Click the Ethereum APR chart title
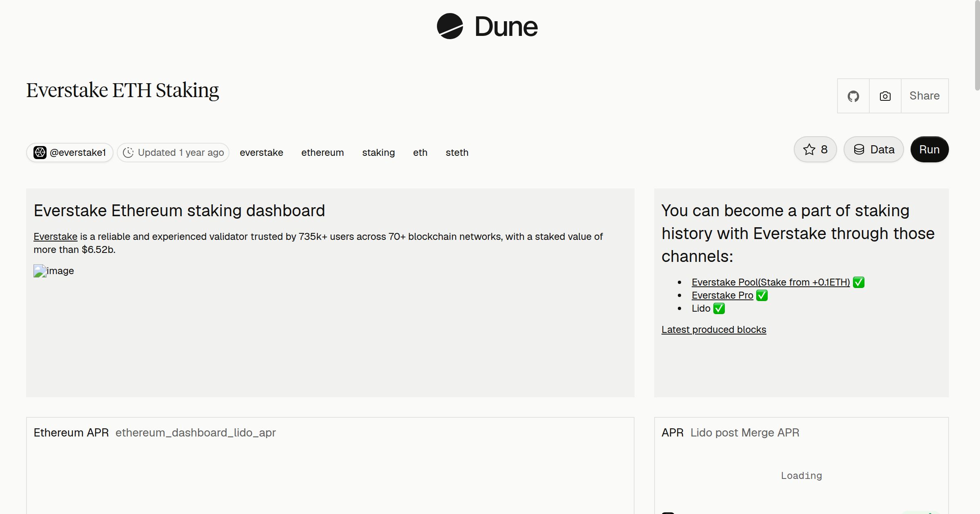The image size is (980, 514). 71,432
